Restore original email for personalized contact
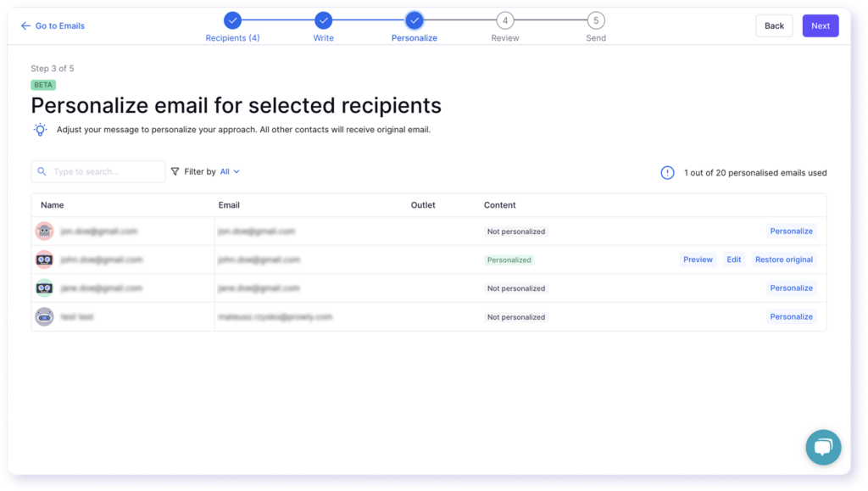The image size is (868, 491). click(x=783, y=259)
